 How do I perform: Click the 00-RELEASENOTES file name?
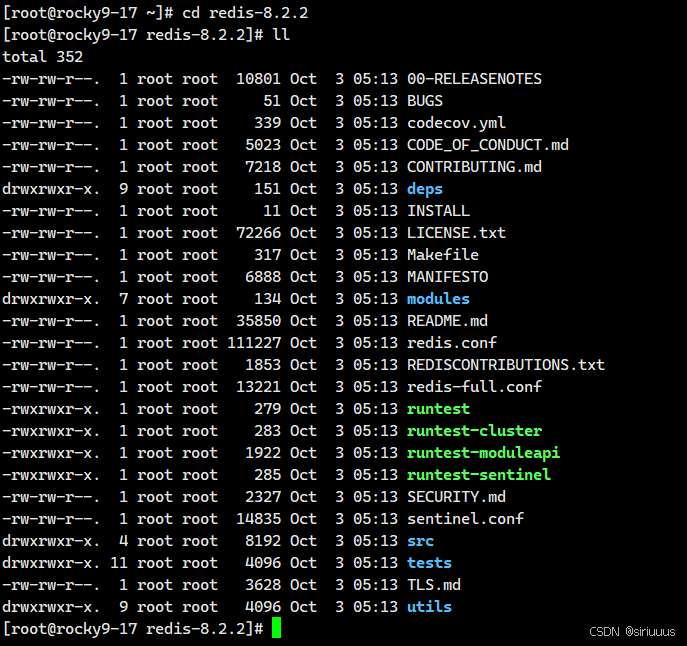point(474,79)
